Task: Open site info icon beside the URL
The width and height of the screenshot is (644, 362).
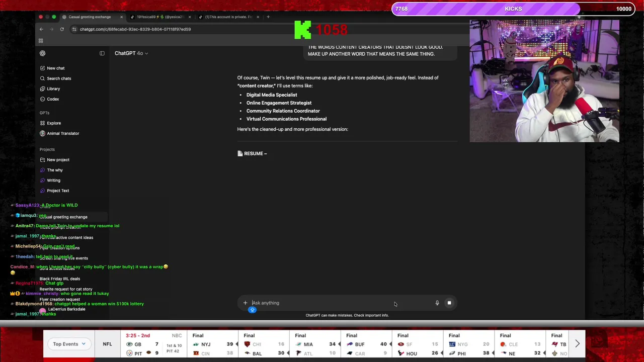Action: tap(74, 29)
